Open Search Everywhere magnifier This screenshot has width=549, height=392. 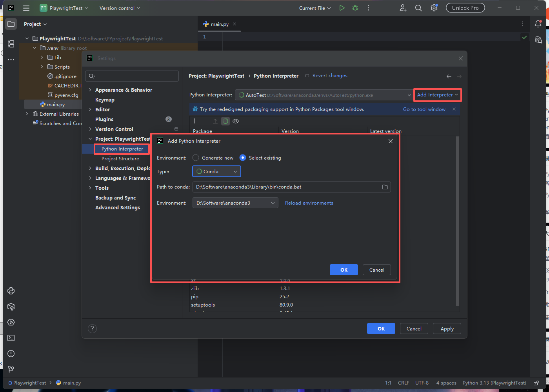tap(418, 8)
